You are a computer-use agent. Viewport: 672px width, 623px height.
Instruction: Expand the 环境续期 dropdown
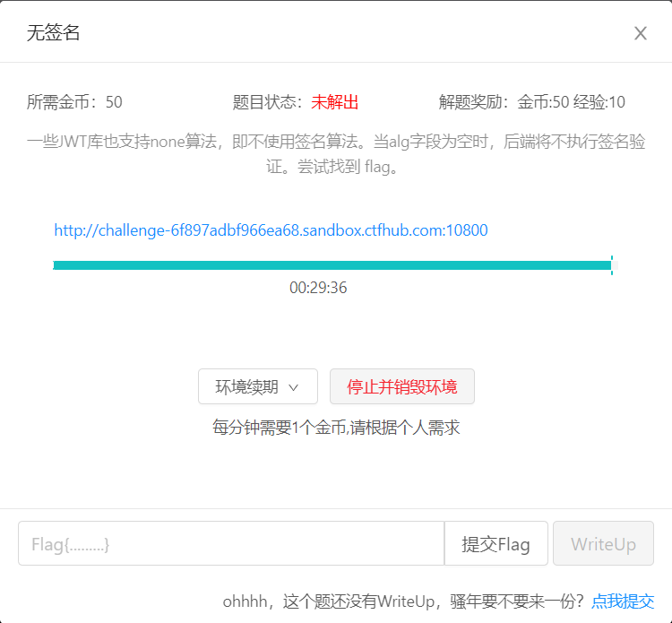pyautogui.click(x=257, y=386)
